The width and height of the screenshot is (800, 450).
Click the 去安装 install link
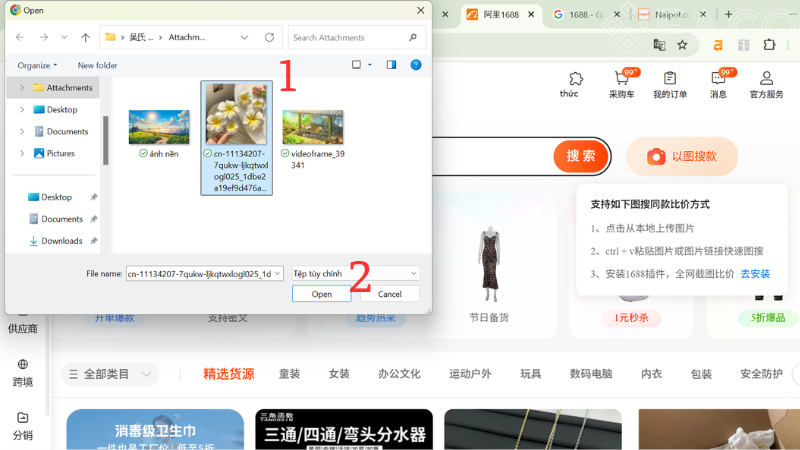[x=755, y=274]
